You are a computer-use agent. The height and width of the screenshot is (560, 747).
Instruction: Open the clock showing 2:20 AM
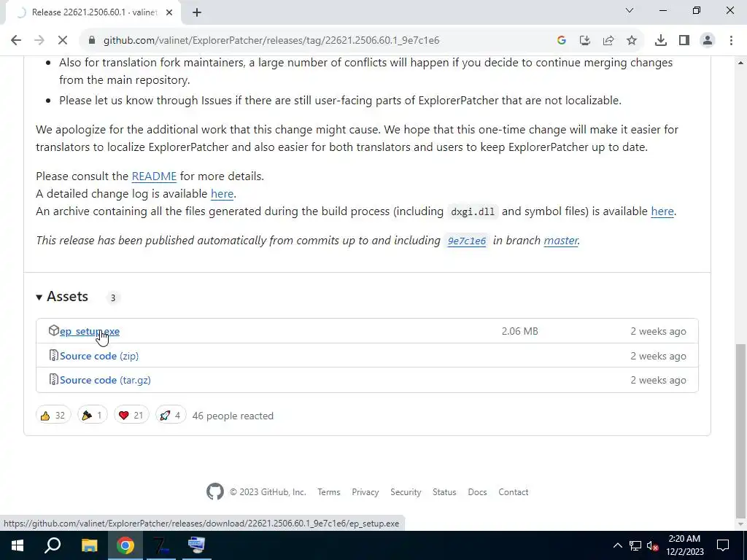pyautogui.click(x=684, y=545)
